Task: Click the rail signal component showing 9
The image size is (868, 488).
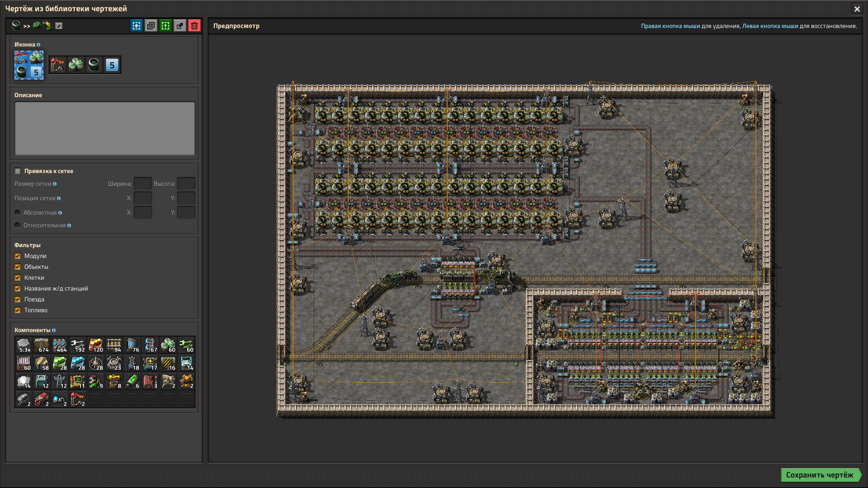Action: [x=96, y=381]
